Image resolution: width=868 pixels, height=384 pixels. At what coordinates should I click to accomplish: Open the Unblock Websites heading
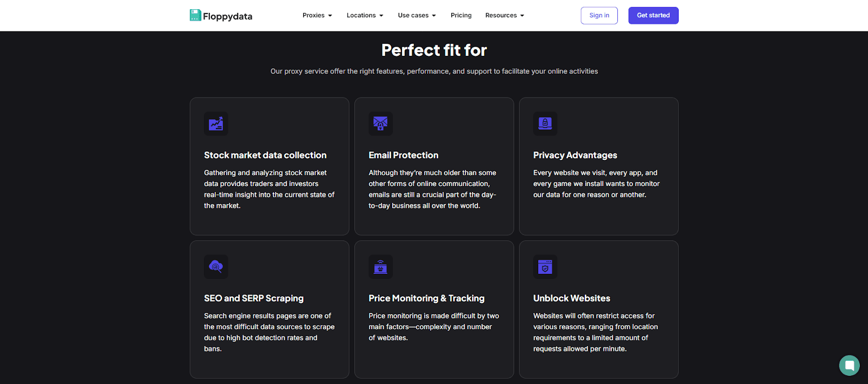click(572, 298)
